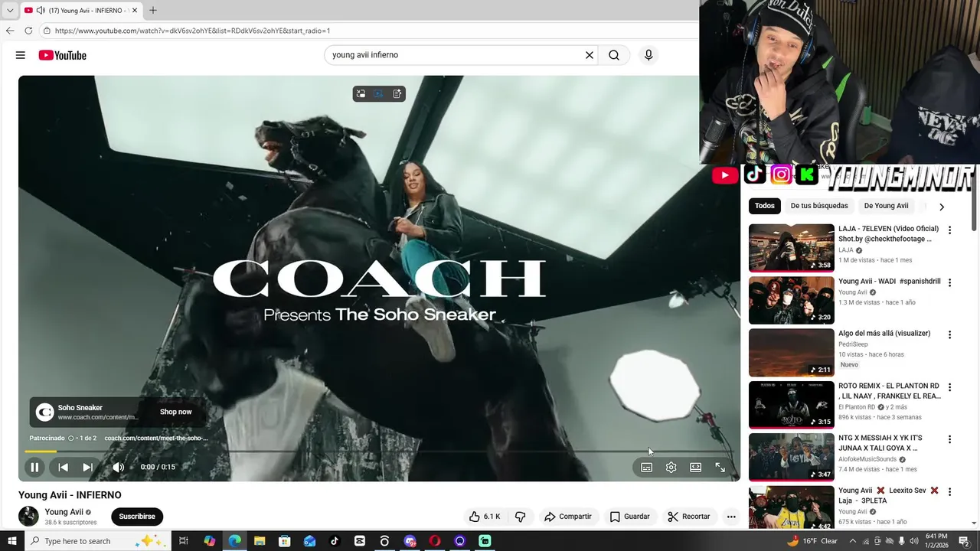Viewport: 980px width, 551px height.
Task: Skip to the next video
Action: pyautogui.click(x=87, y=467)
